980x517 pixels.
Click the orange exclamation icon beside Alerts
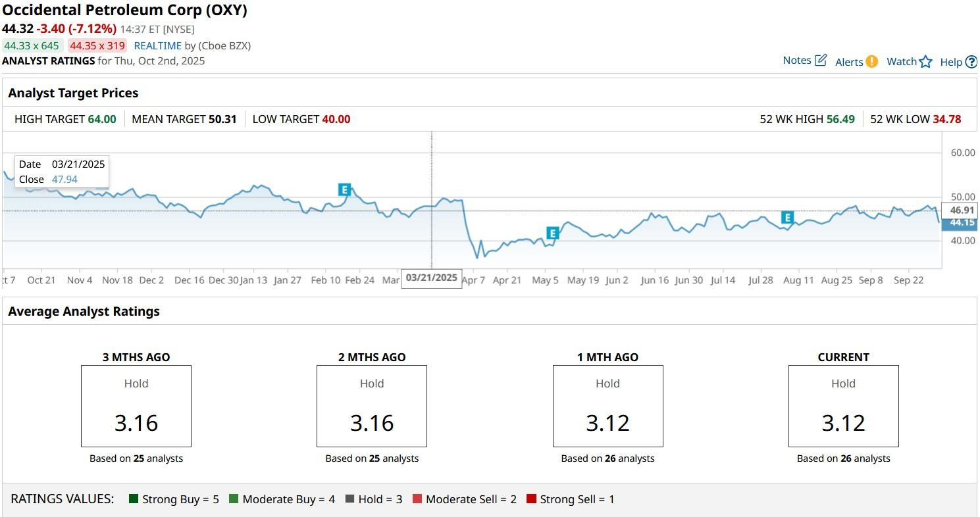872,62
